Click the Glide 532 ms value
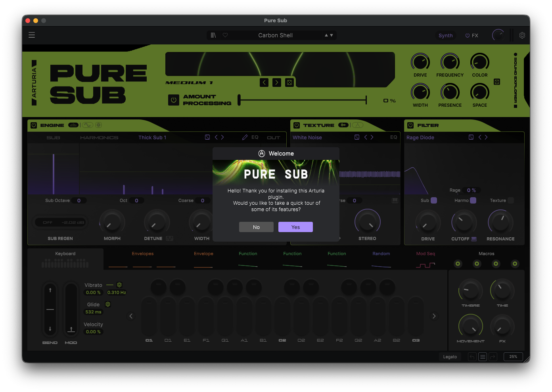 [x=94, y=312]
